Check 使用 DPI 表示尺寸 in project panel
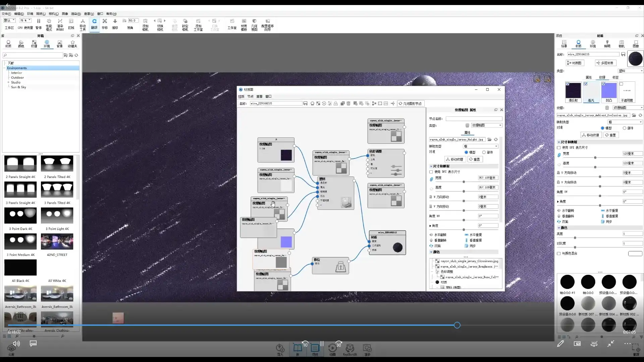Image resolution: width=644 pixels, height=362 pixels. tap(559, 147)
